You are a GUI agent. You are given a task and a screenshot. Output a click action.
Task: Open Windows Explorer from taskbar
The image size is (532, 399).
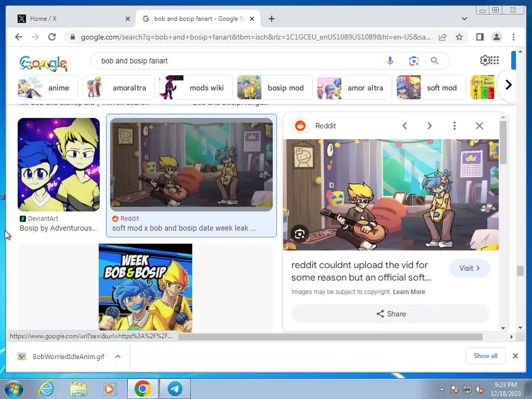coord(78,389)
